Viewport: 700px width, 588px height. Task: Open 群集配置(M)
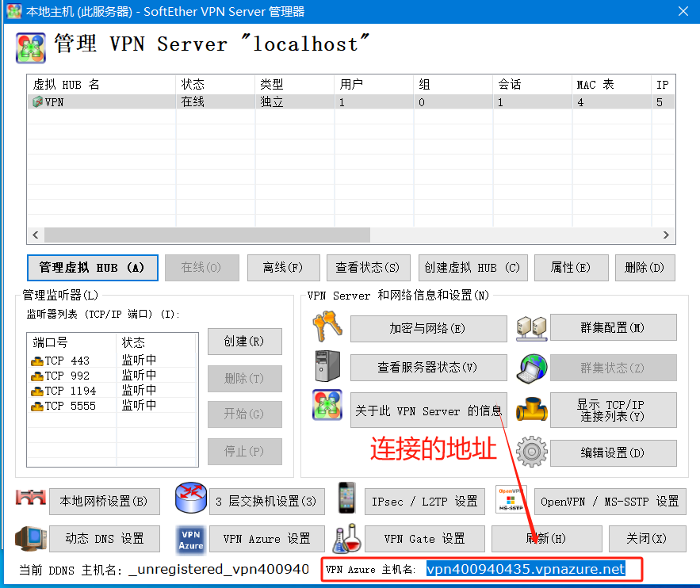(x=614, y=327)
